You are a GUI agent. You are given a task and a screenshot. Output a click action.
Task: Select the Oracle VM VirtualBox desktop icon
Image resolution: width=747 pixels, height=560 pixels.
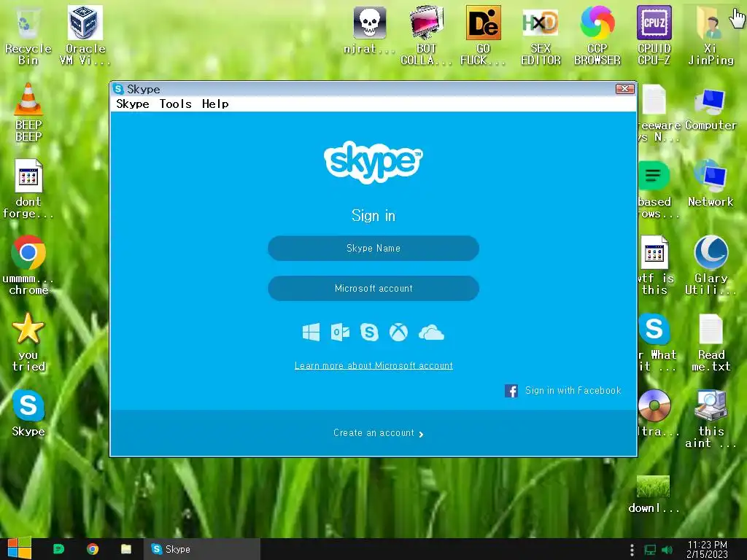(85, 34)
